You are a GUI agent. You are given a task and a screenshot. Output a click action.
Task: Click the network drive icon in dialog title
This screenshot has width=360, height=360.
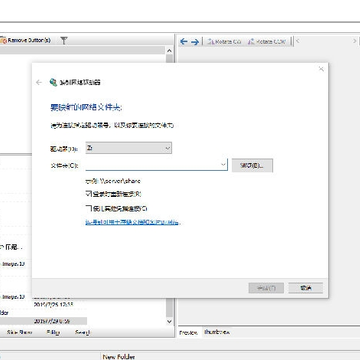coord(53,82)
